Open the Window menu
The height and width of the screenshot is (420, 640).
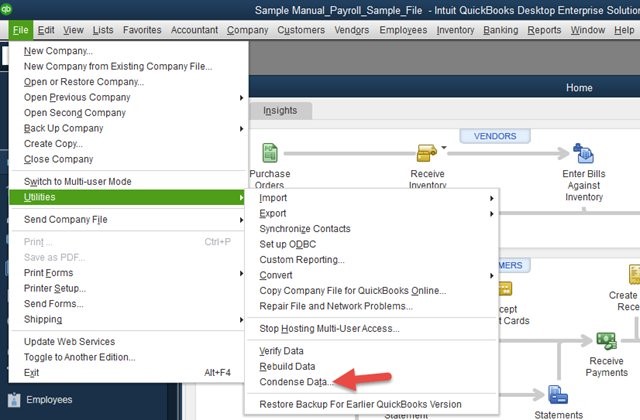[588, 30]
